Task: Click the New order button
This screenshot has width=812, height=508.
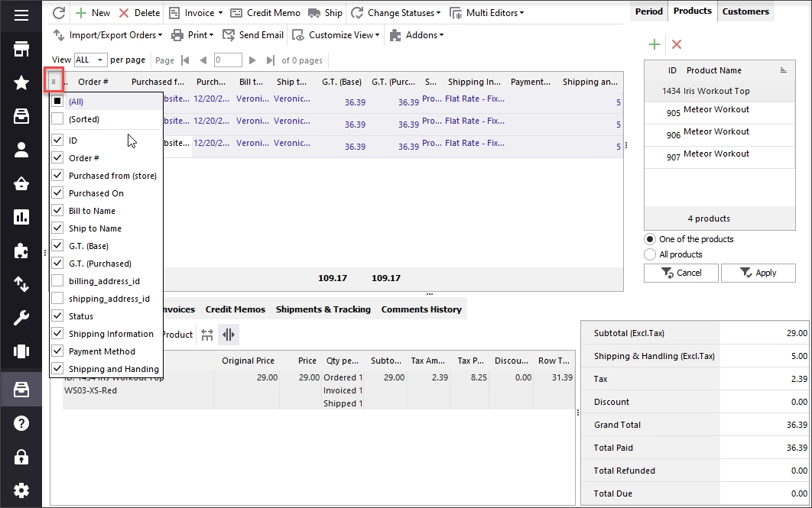Action: click(x=93, y=13)
